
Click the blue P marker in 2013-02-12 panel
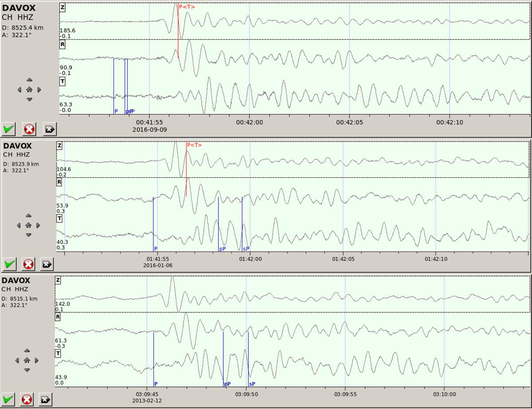[156, 384]
